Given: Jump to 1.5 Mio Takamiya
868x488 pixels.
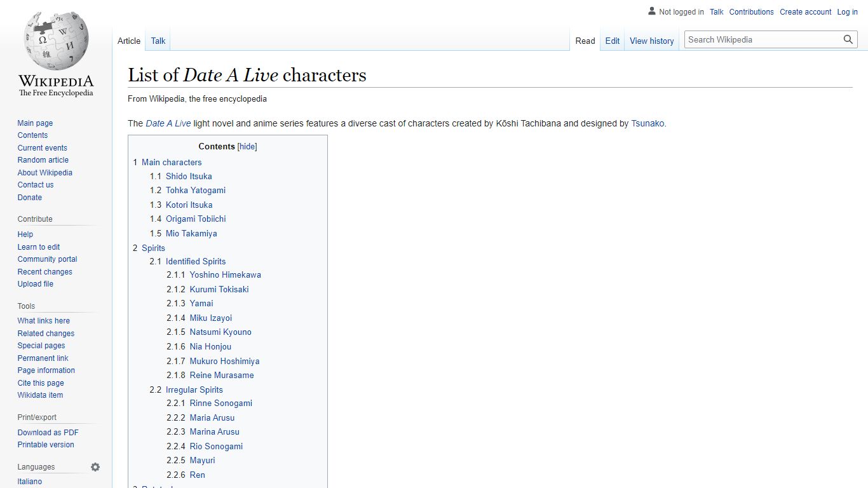Looking at the screenshot, I should (184, 233).
